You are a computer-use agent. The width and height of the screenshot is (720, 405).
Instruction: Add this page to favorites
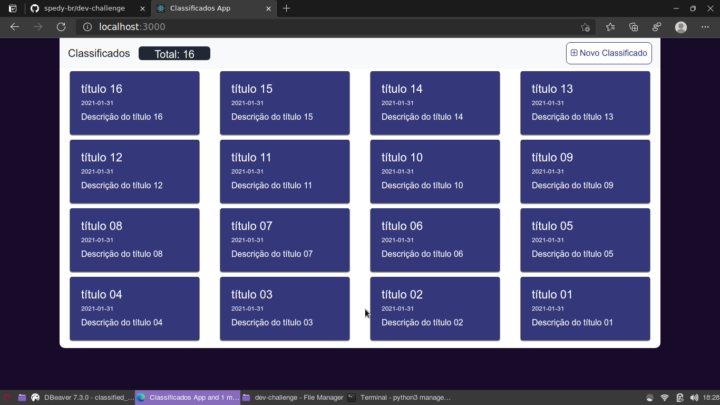coord(585,27)
